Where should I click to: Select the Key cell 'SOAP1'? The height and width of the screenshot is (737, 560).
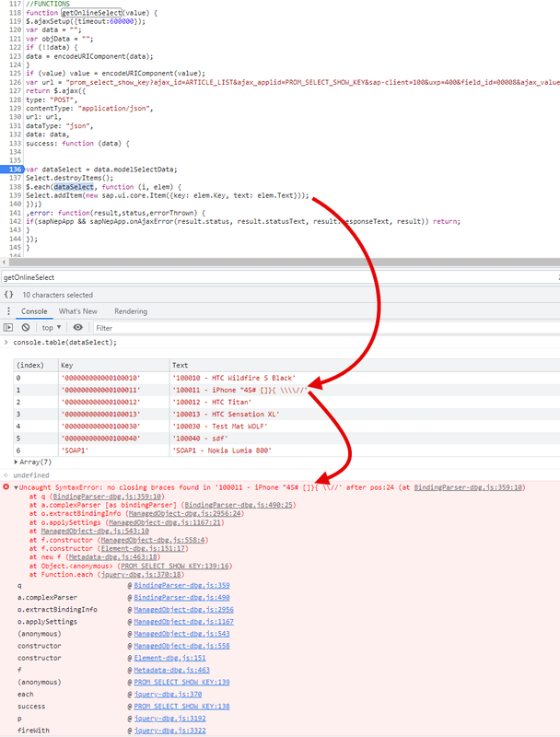[x=113, y=450]
